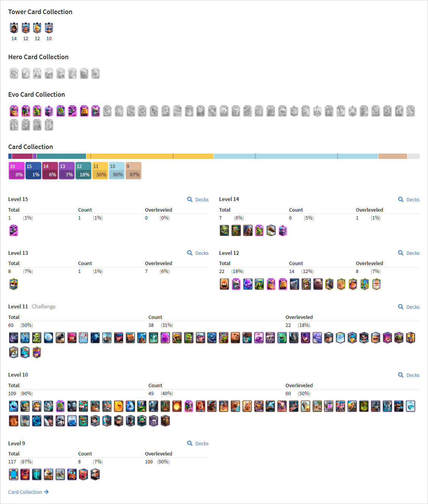428x504 pixels.
Task: Click the Mirror card in Level 9
Action: click(14, 474)
